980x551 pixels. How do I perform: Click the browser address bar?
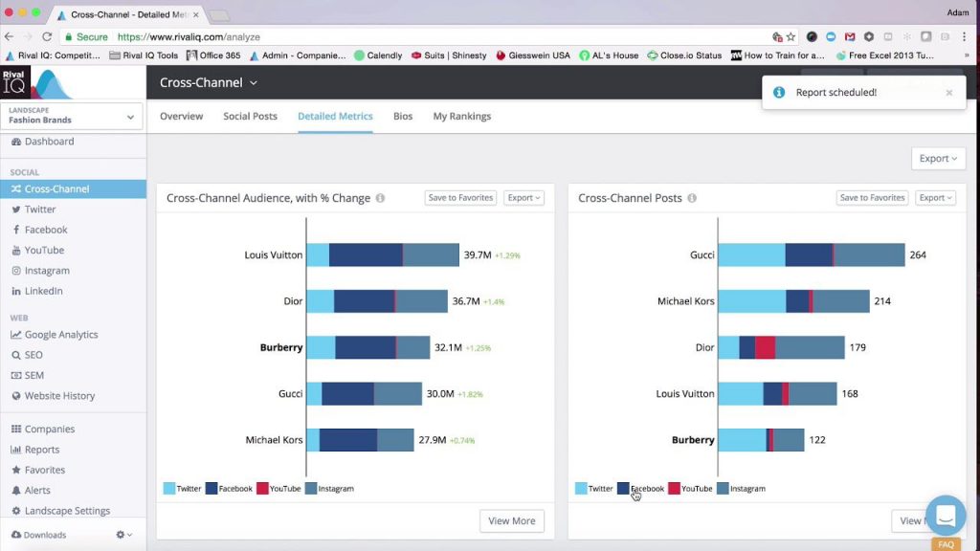coord(412,37)
